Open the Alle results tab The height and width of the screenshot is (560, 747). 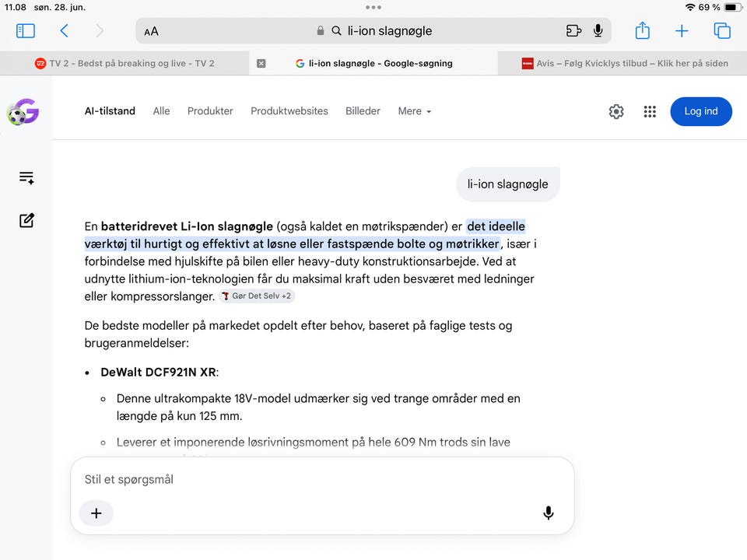click(162, 111)
